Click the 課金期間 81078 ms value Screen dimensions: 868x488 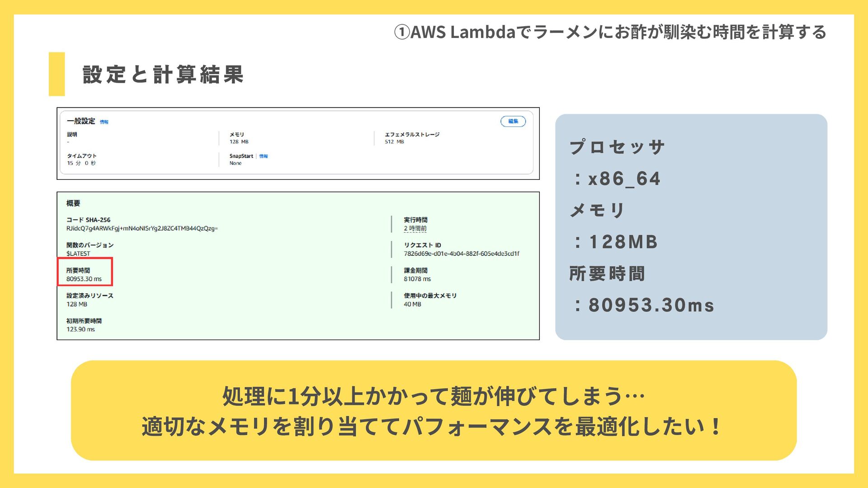(x=417, y=279)
